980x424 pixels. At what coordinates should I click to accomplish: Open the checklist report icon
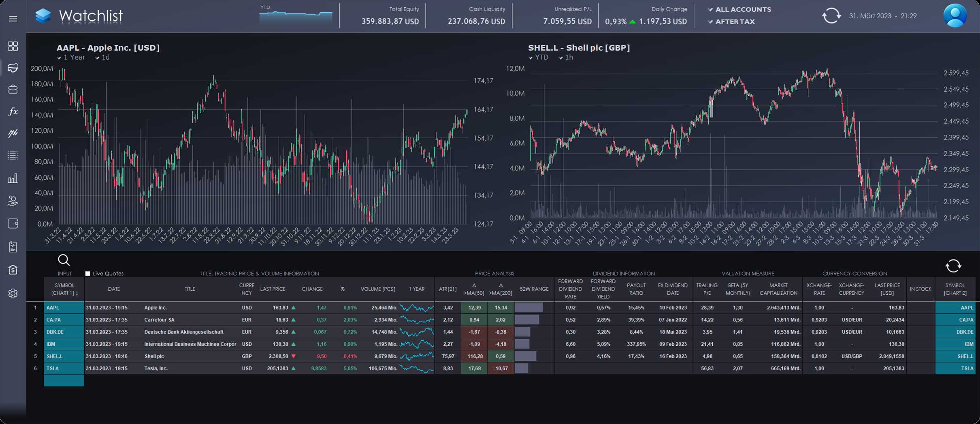click(x=13, y=247)
